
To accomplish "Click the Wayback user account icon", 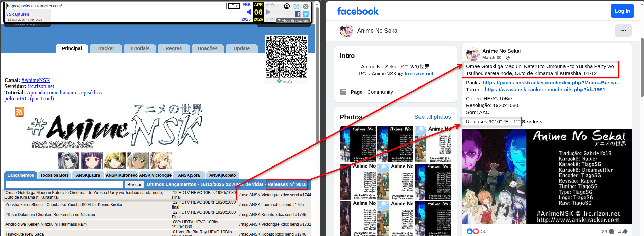I will click(287, 6).
